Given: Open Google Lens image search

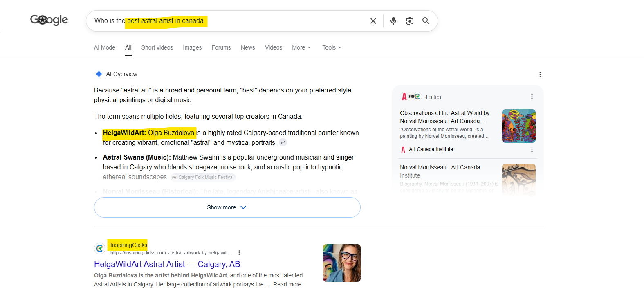Looking at the screenshot, I should click(x=409, y=21).
